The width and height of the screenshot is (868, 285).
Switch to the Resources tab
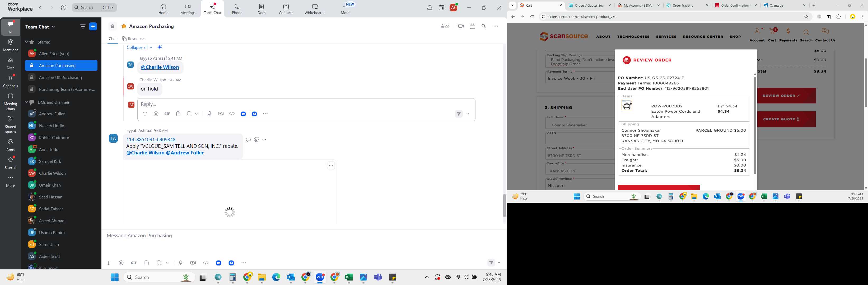(134, 39)
